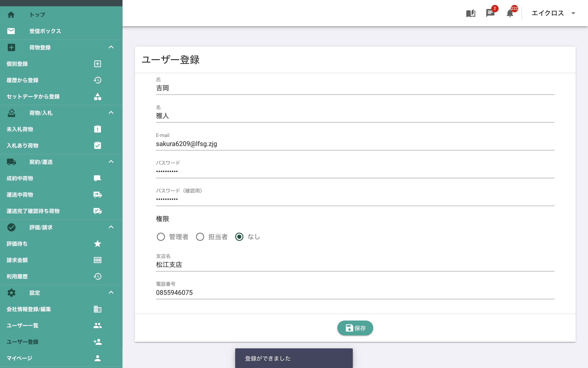This screenshot has width=588, height=368.
Task: Open 未入札荷物 menu item
Action: [20, 129]
